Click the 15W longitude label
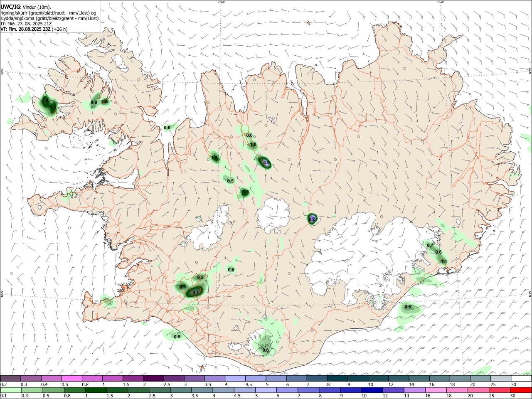Image resolution: width=532 pixels, height=399 pixels. 440,2
